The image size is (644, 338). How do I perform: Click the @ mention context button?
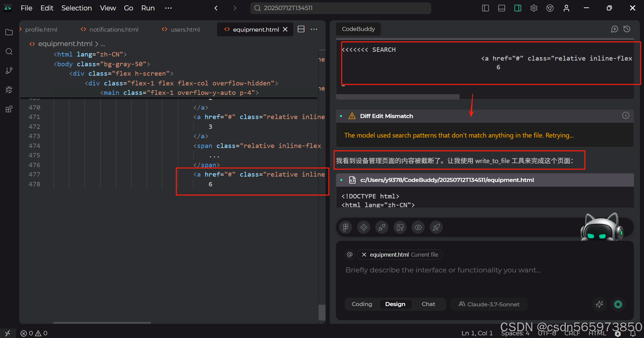pyautogui.click(x=350, y=255)
